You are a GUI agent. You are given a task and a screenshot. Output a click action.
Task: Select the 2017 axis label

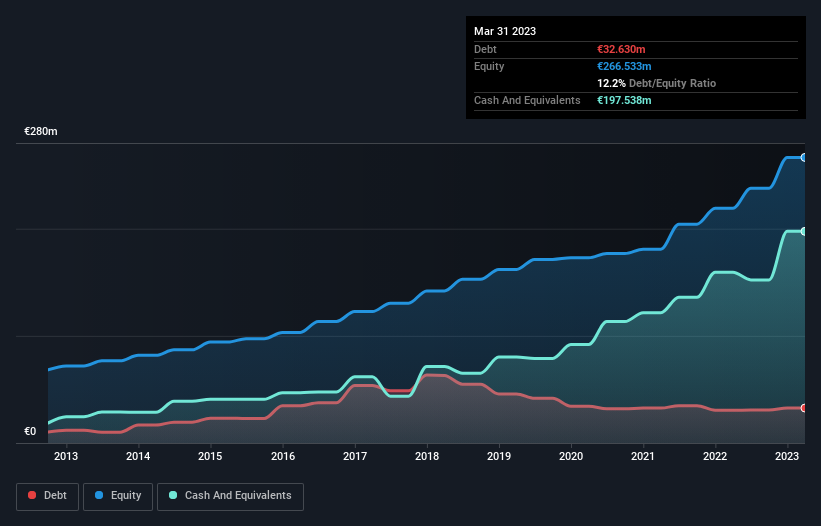pyautogui.click(x=355, y=456)
